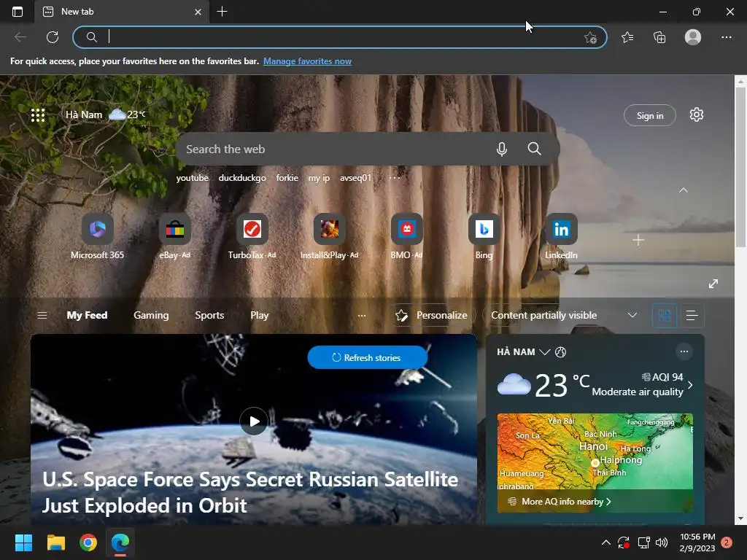
Task: Expand the background image with the arrows icon
Action: point(713,284)
